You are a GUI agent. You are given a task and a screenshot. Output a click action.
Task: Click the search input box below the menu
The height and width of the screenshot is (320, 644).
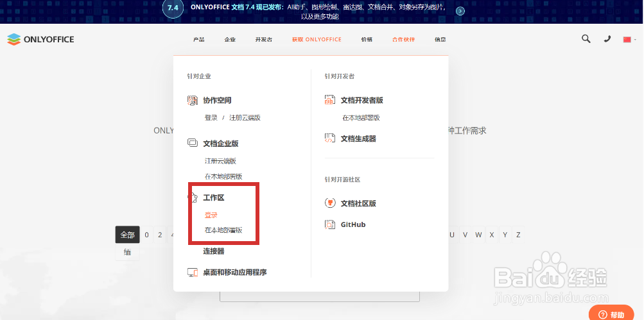pyautogui.click(x=320, y=296)
